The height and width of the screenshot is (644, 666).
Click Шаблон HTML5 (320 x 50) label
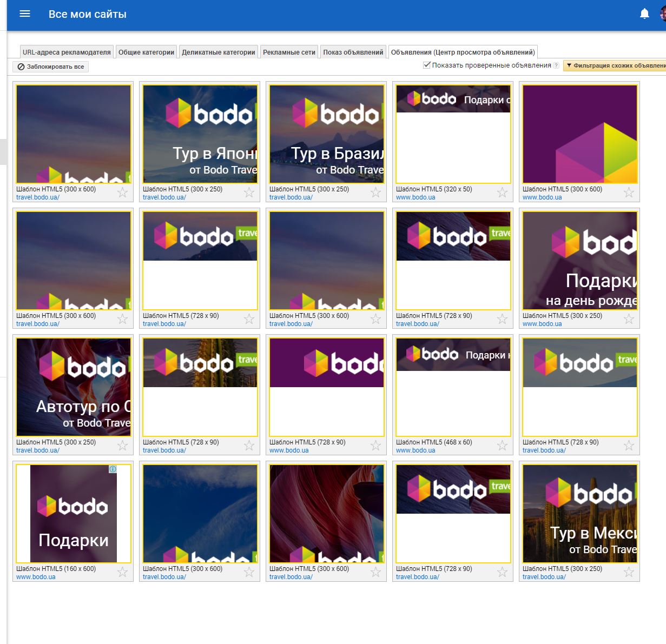(434, 189)
